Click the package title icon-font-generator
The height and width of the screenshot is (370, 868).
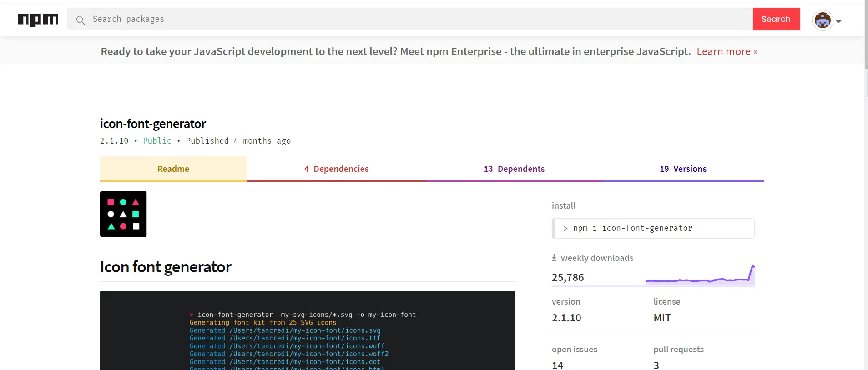coord(153,124)
